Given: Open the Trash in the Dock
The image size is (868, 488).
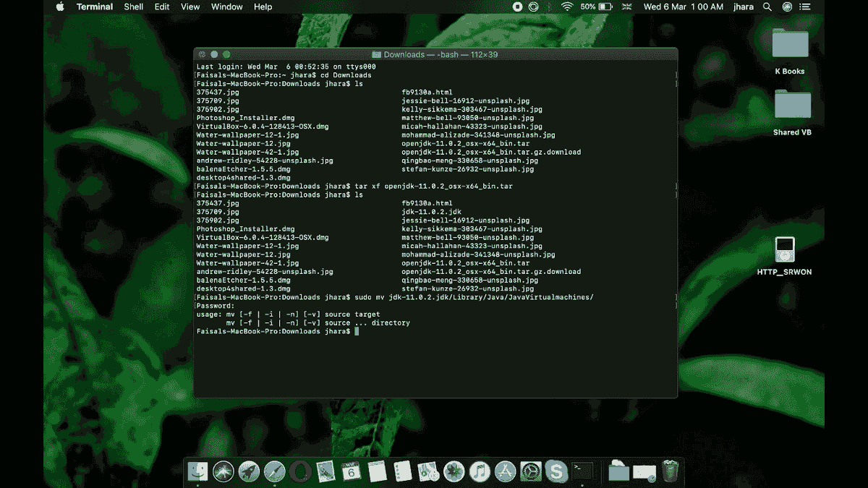Looking at the screenshot, I should (x=671, y=471).
